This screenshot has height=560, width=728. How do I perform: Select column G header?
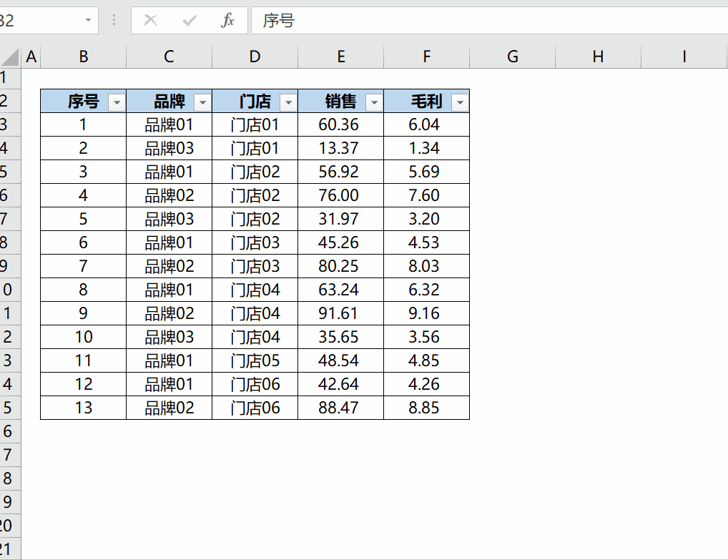point(513,57)
